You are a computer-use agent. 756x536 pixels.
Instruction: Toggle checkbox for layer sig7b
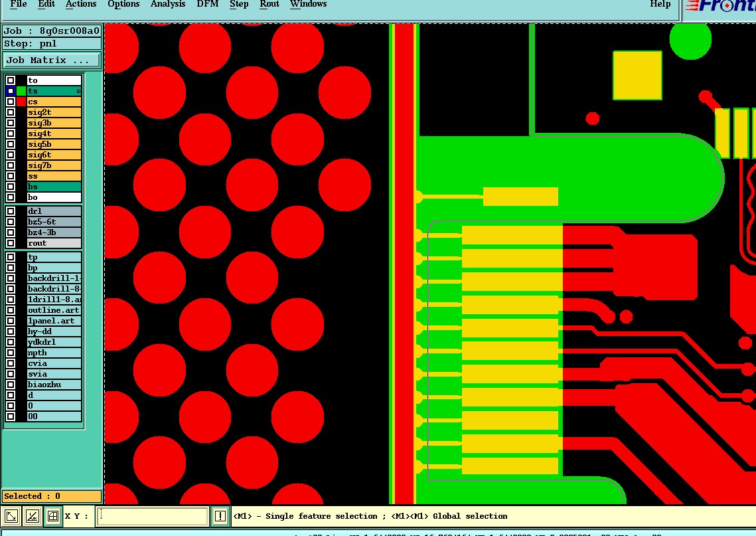(11, 165)
